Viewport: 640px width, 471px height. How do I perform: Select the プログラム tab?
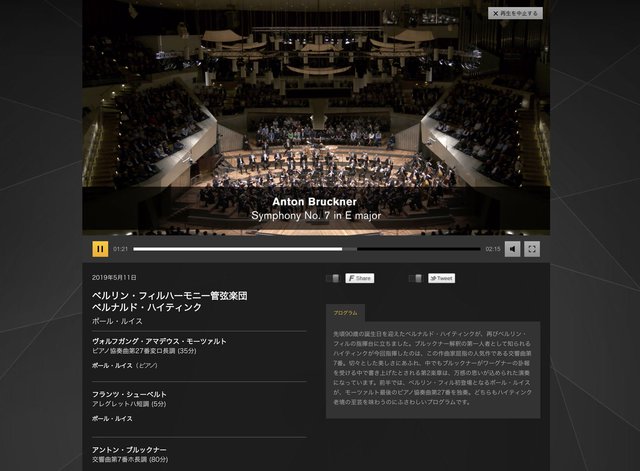click(345, 313)
